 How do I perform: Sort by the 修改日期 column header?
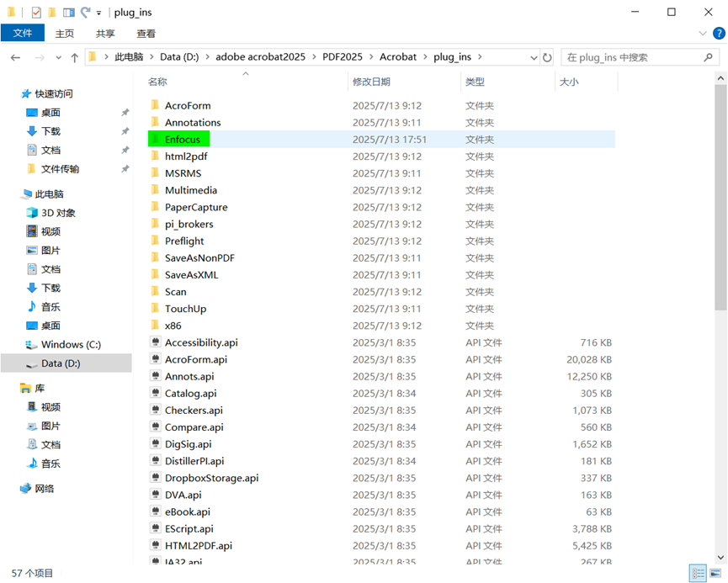(x=371, y=82)
